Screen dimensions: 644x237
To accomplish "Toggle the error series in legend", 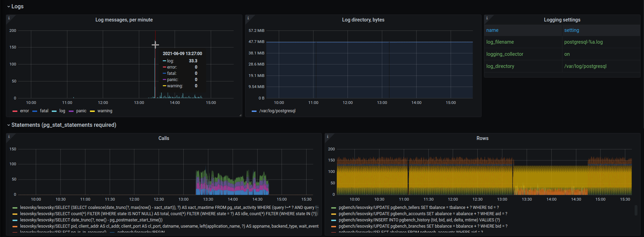I will [24, 111].
